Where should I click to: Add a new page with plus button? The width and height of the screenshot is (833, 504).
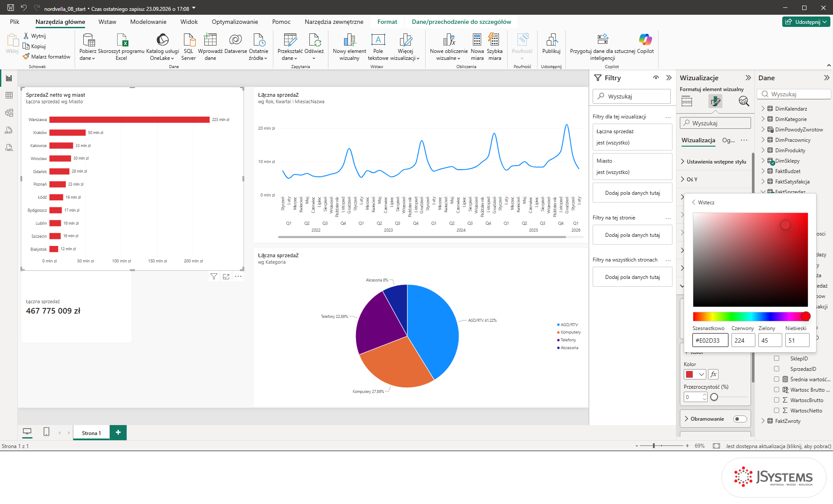(118, 432)
